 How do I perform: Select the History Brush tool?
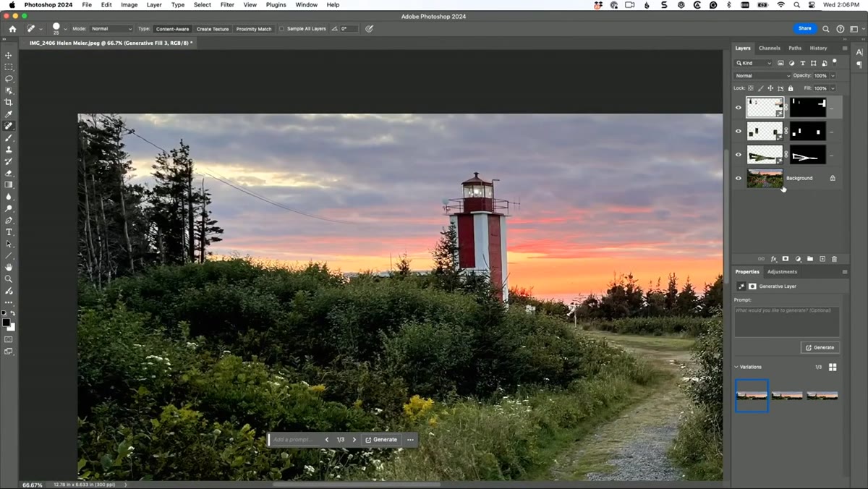(x=9, y=161)
